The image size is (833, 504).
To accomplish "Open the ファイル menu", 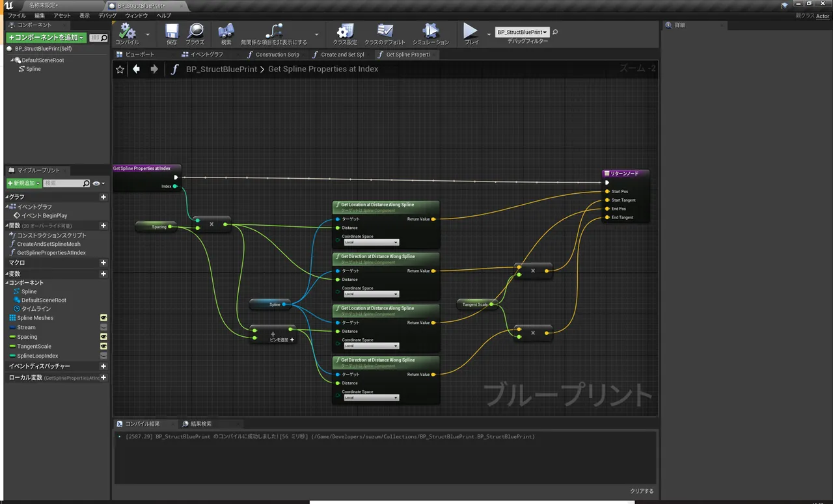I will [17, 15].
